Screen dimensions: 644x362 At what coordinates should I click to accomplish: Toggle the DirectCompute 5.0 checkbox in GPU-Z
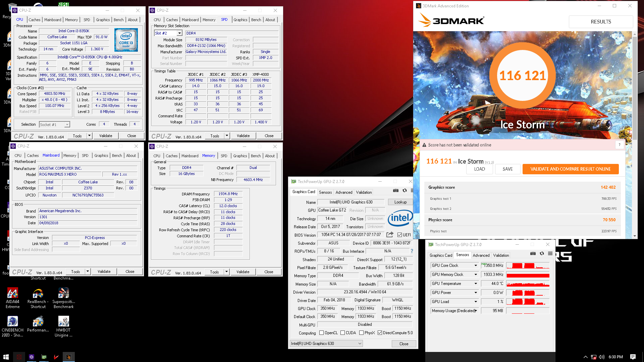click(380, 333)
